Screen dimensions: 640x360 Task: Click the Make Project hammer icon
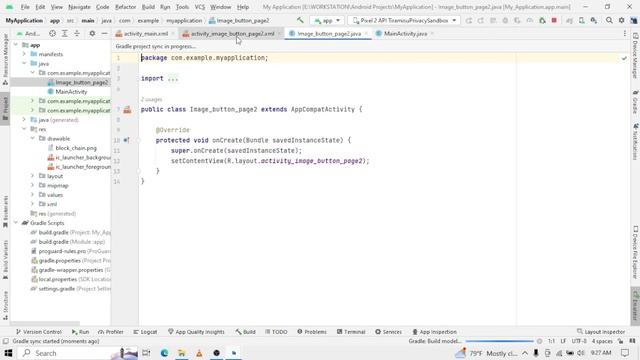(300, 20)
